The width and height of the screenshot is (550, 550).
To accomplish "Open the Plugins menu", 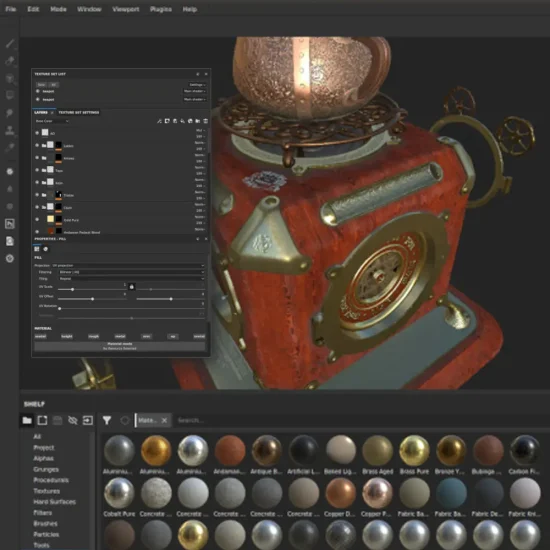I will point(161,9).
